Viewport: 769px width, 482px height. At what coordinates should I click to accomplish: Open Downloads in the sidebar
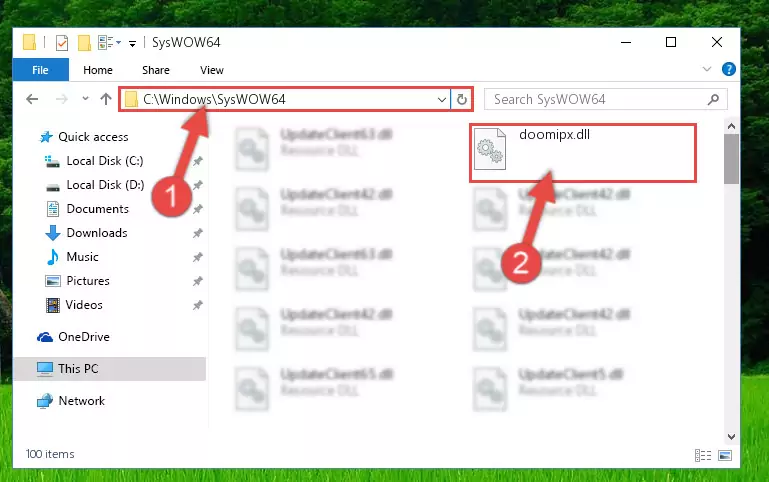(x=97, y=233)
